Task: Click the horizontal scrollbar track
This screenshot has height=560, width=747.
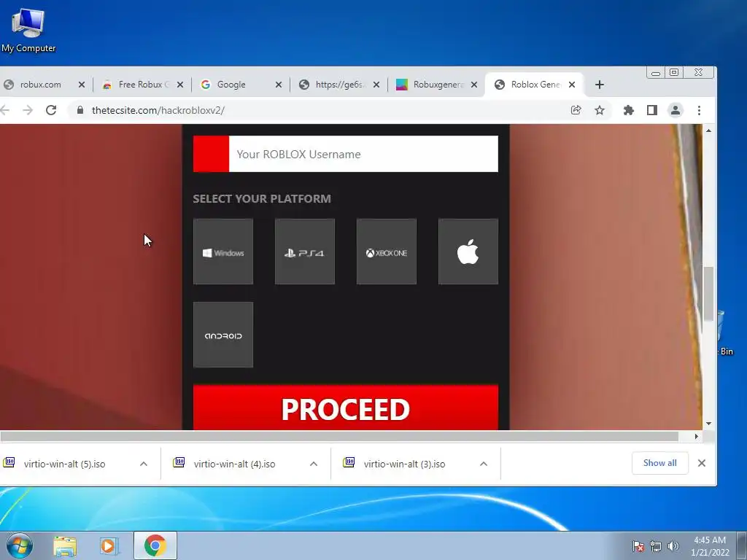Action: pyautogui.click(x=339, y=436)
